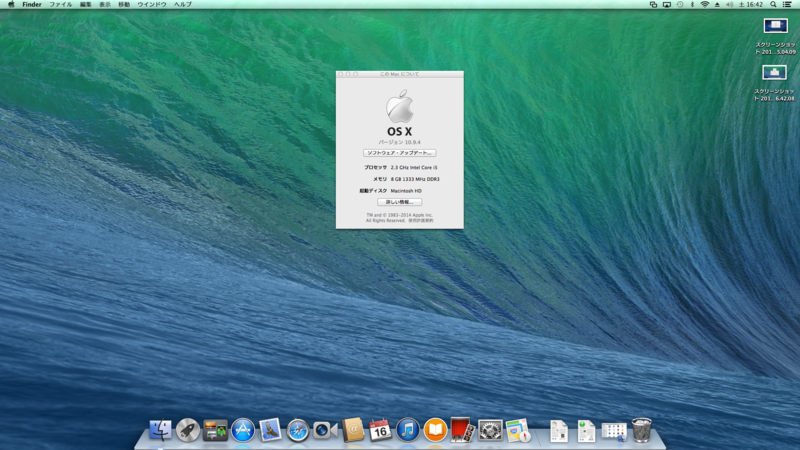
Task: Open Mission Control from the Dock
Action: [215, 431]
